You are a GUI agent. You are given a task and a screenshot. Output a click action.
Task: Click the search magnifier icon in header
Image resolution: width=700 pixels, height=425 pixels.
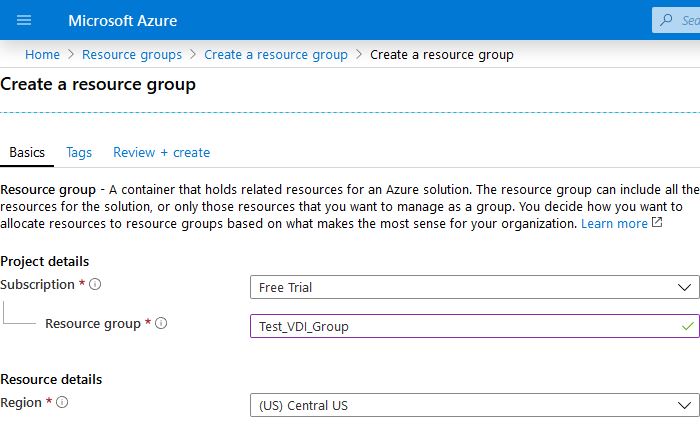coord(668,20)
